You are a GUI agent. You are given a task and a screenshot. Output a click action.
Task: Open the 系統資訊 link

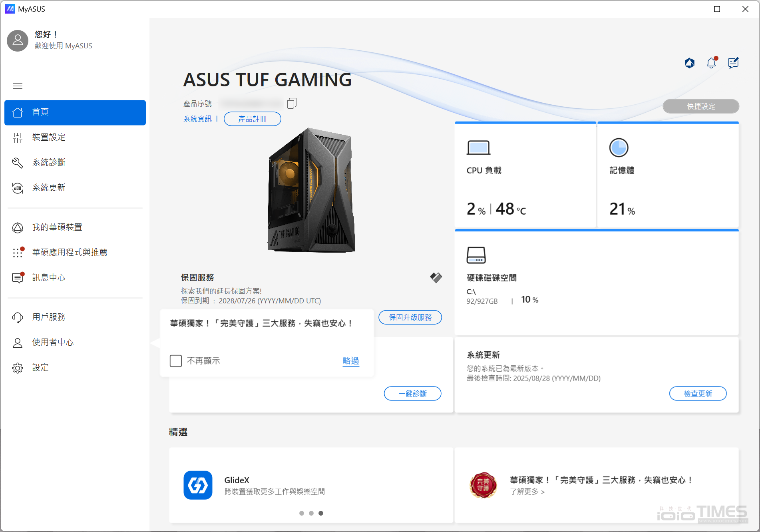197,119
